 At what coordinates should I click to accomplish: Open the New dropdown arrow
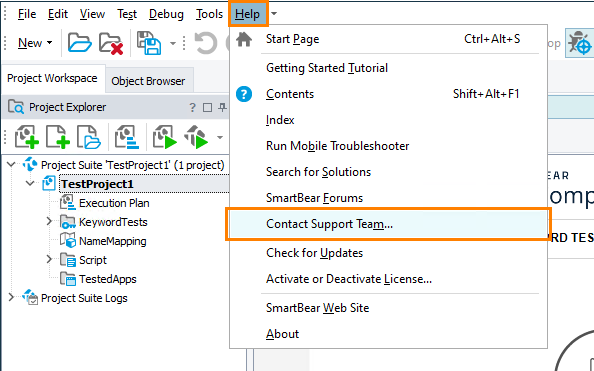[x=49, y=43]
